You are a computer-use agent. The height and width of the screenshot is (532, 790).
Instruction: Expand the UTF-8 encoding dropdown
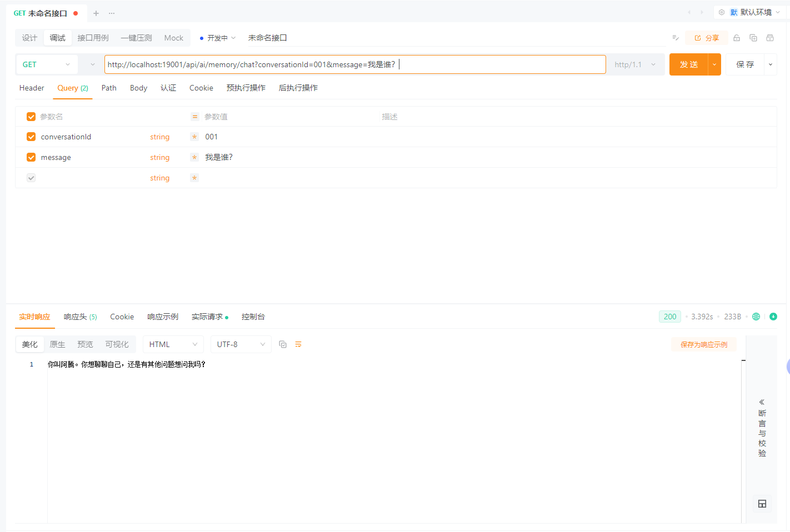pyautogui.click(x=241, y=344)
